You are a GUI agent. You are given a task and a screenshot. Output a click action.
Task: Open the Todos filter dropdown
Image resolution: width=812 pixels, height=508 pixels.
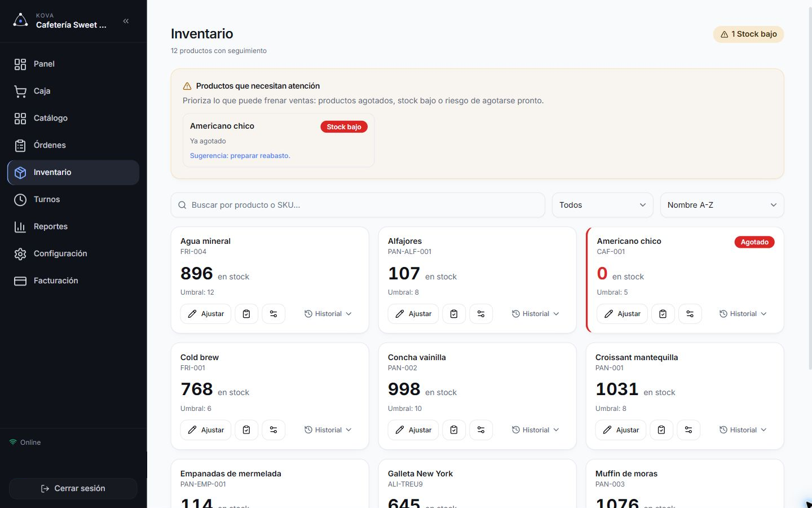[602, 205]
